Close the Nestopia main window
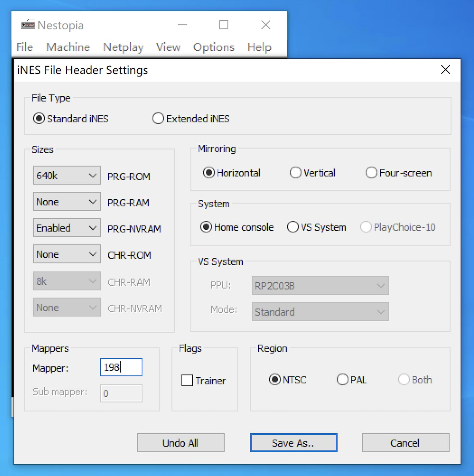The height and width of the screenshot is (476, 474). (266, 25)
